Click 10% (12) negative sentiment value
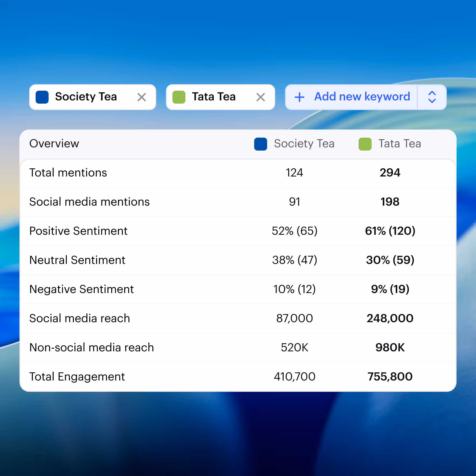This screenshot has height=476, width=476. tap(294, 289)
